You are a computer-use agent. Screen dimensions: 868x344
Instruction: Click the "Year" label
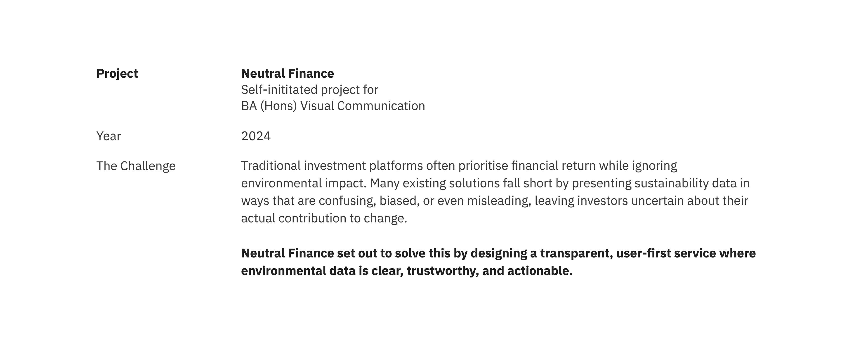[108, 136]
